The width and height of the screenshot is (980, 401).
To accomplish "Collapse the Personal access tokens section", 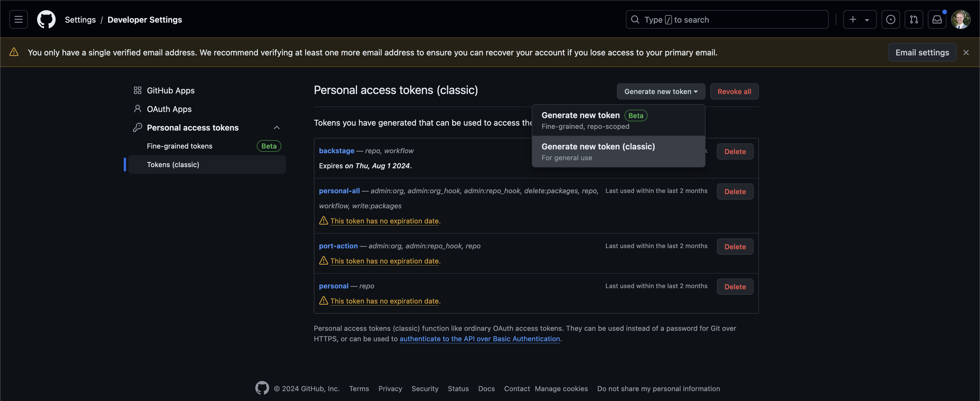I will click(276, 128).
